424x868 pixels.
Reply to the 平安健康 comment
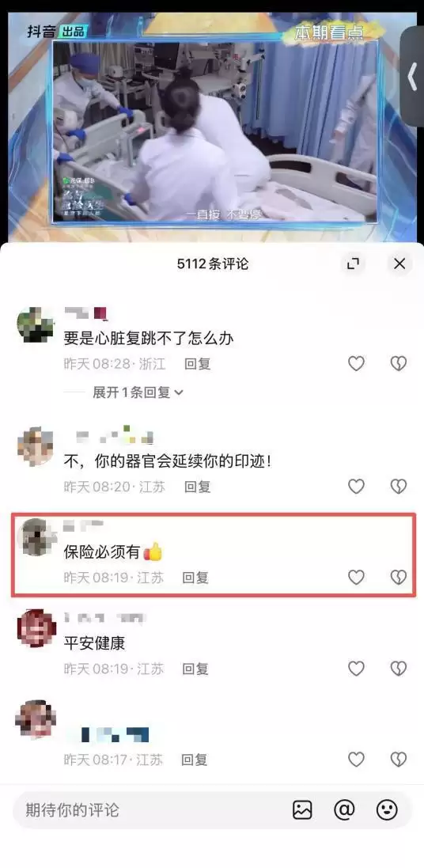[195, 668]
